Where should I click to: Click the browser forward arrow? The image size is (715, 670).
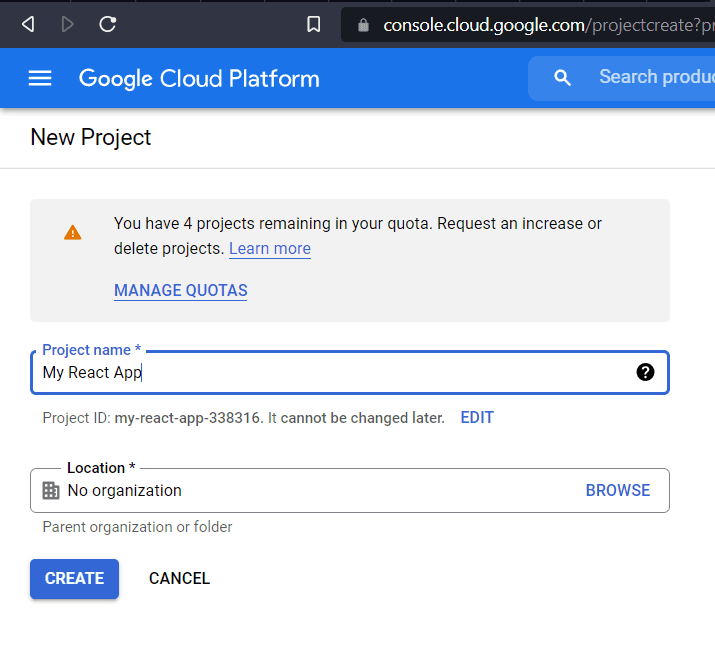pos(67,24)
